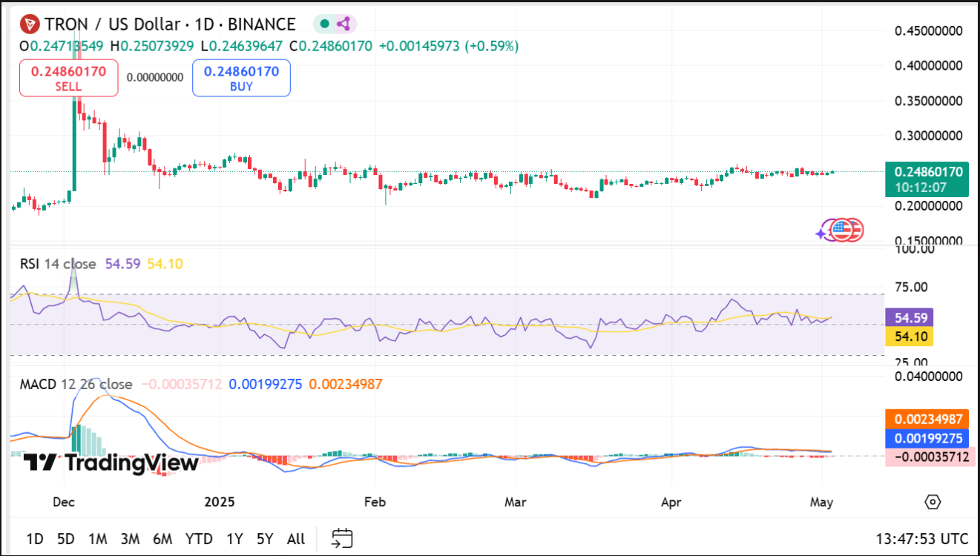
Task: Select the 6M time range
Action: click(x=162, y=539)
